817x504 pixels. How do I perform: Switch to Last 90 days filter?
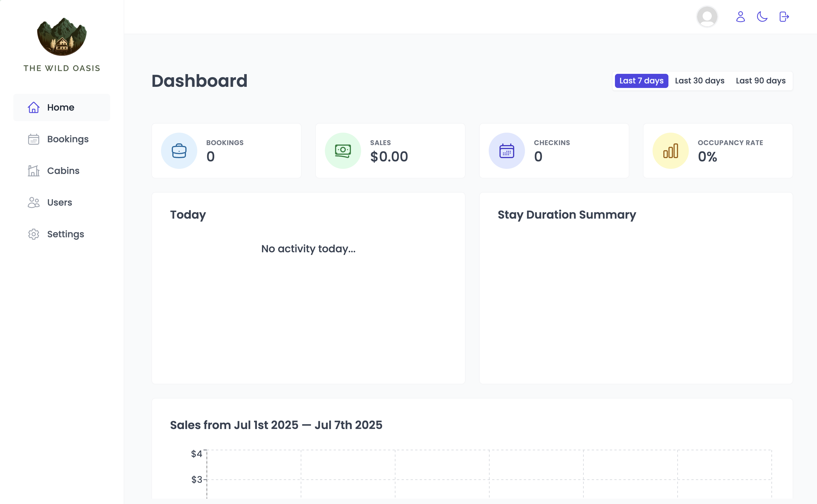[x=761, y=81]
